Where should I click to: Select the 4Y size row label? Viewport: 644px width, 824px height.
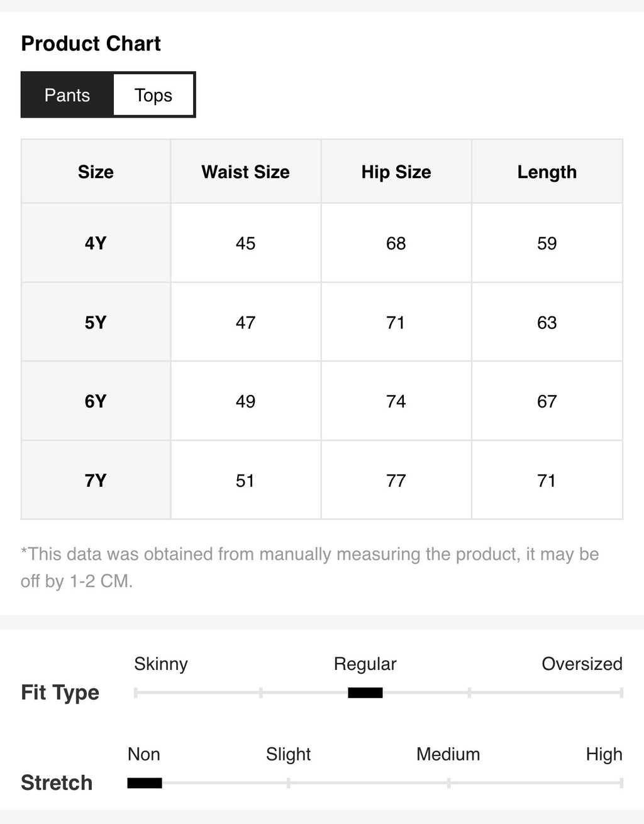pos(96,243)
